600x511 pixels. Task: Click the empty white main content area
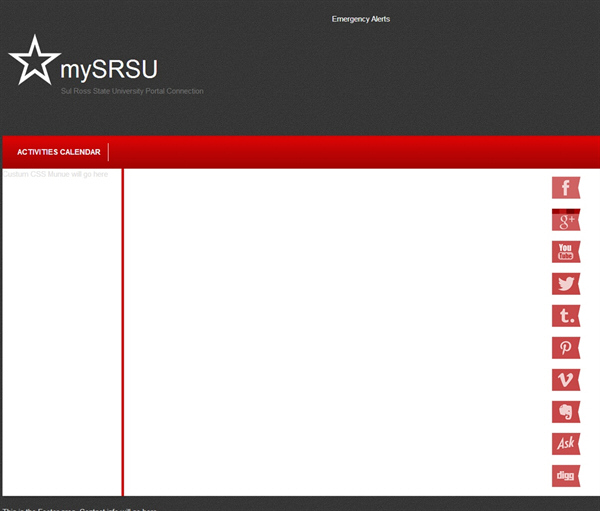330,330
